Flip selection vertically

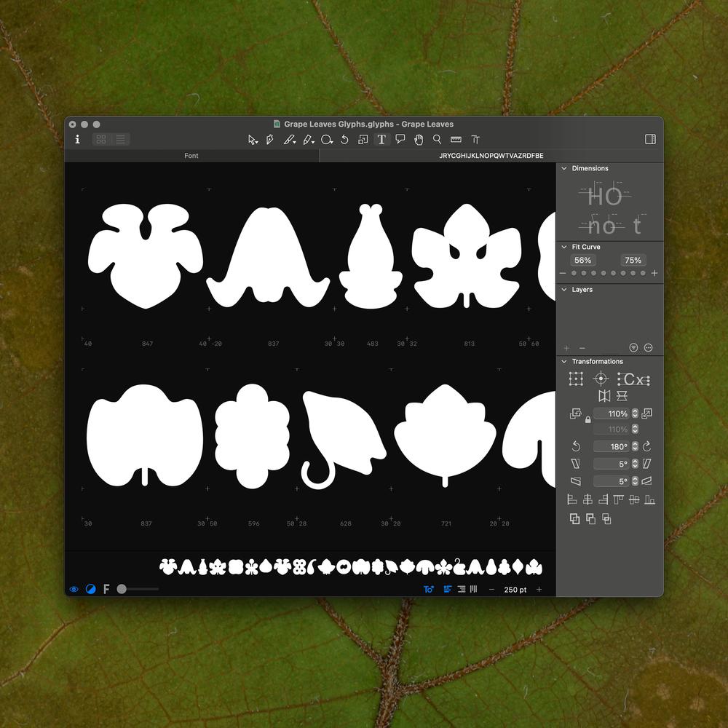pyautogui.click(x=622, y=396)
